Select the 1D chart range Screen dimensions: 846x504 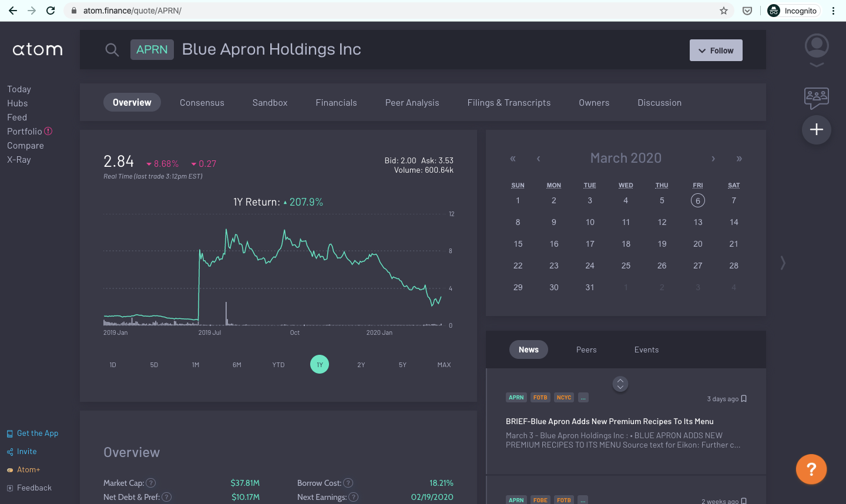pos(113,365)
